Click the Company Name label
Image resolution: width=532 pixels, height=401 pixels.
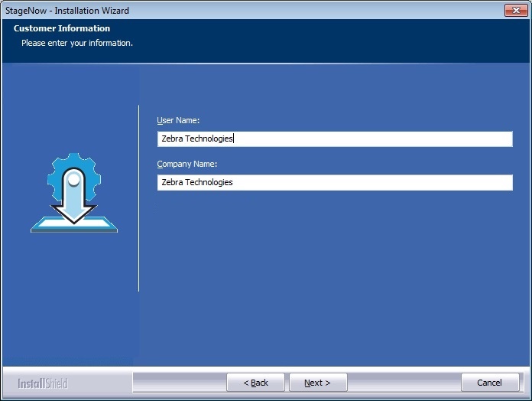(x=187, y=164)
